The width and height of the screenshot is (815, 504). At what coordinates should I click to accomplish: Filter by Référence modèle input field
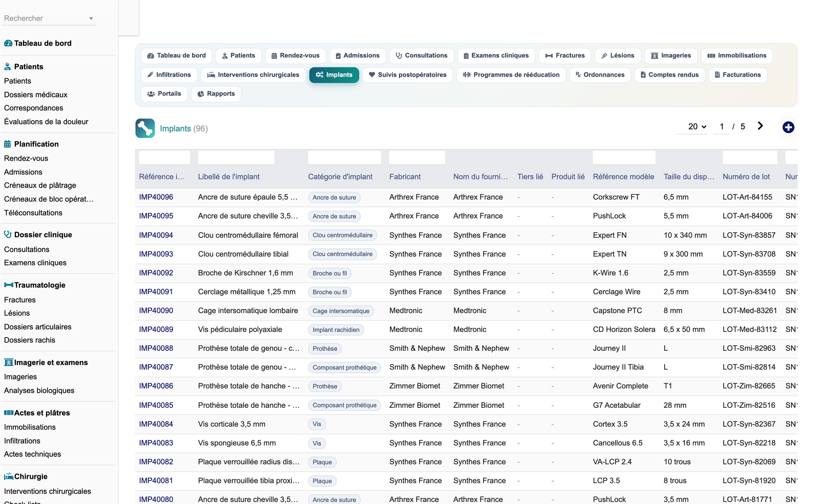pyautogui.click(x=624, y=158)
